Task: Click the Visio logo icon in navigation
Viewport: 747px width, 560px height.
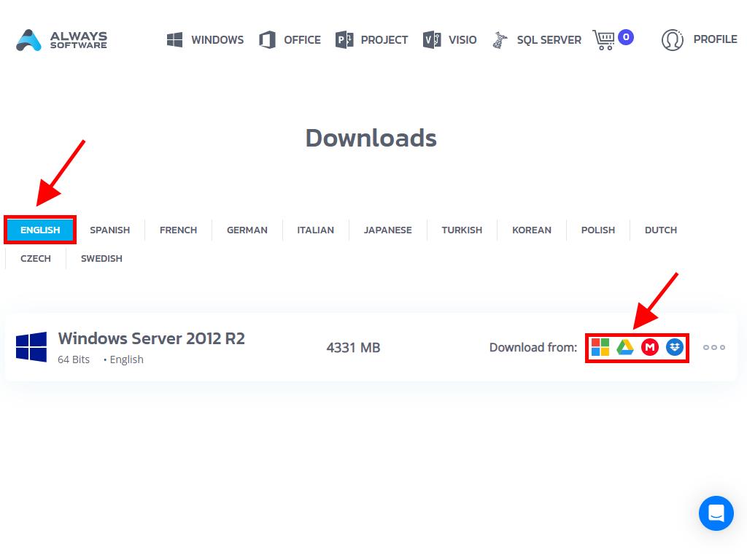Action: pos(432,40)
